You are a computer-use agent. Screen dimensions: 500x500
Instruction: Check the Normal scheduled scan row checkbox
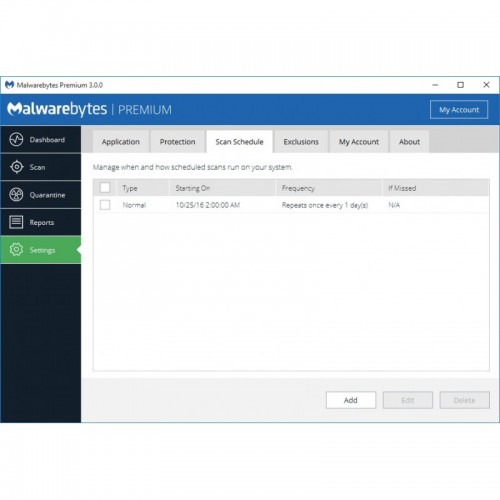(105, 205)
